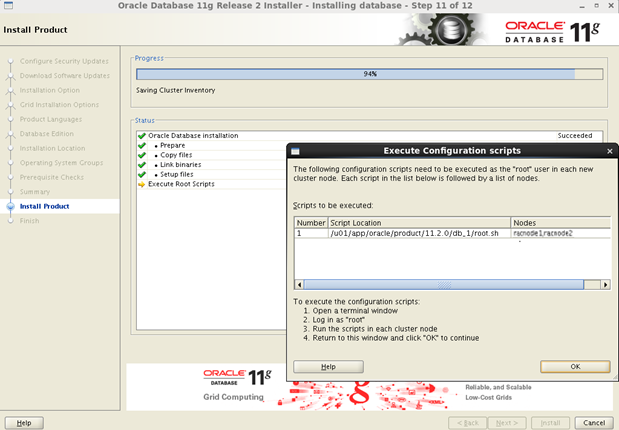Select Finish step in sidebar

30,221
